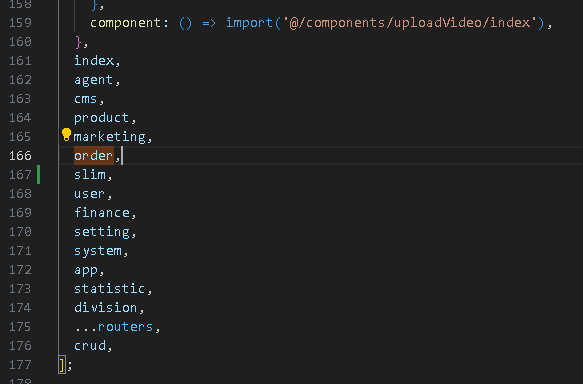This screenshot has height=384, width=583.
Task: Click the highlighted word order
Action: click(94, 155)
